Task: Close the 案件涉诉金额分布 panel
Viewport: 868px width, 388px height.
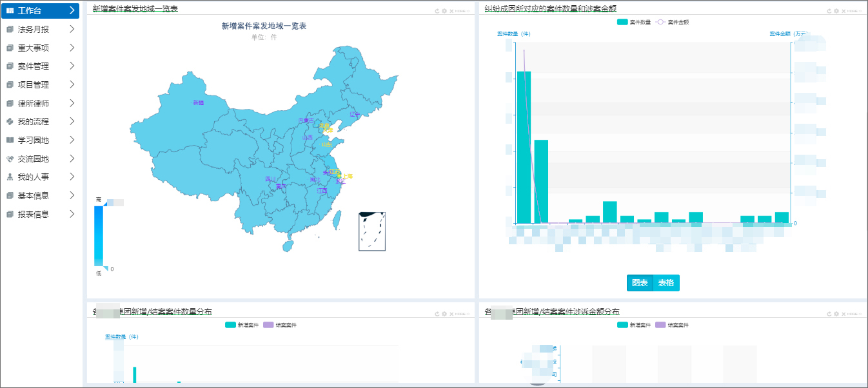Action: click(x=843, y=314)
